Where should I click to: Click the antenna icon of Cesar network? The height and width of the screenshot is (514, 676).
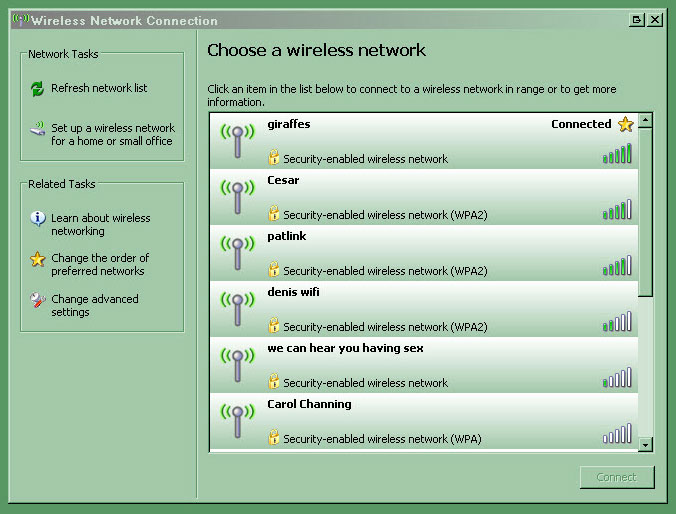click(x=238, y=197)
